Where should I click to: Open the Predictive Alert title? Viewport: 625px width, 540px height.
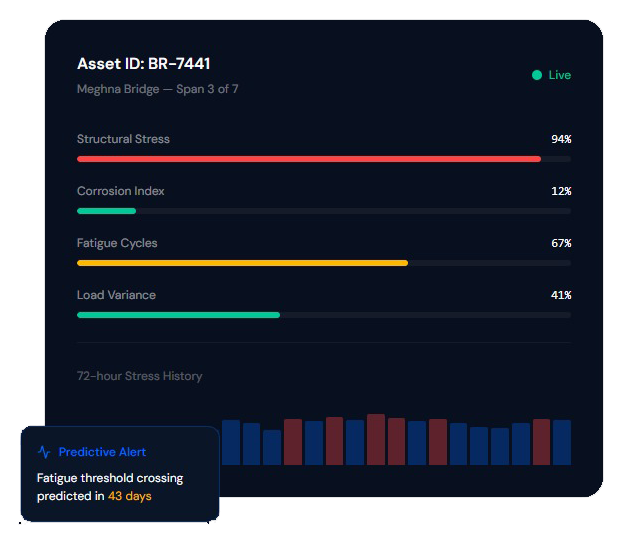[102, 452]
